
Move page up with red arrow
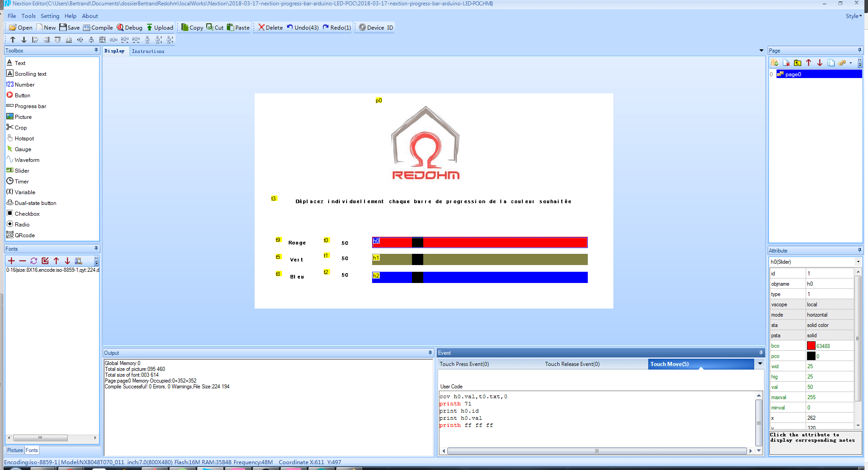pos(808,63)
